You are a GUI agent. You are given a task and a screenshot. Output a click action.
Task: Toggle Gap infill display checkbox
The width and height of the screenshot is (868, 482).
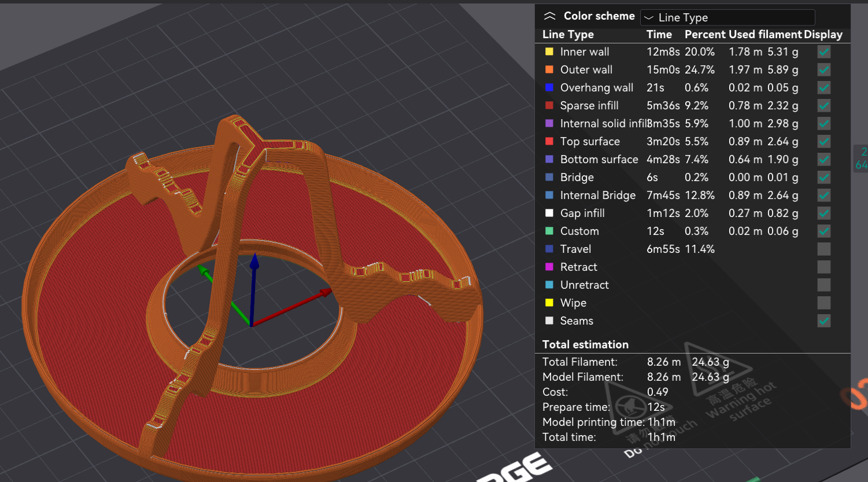824,214
